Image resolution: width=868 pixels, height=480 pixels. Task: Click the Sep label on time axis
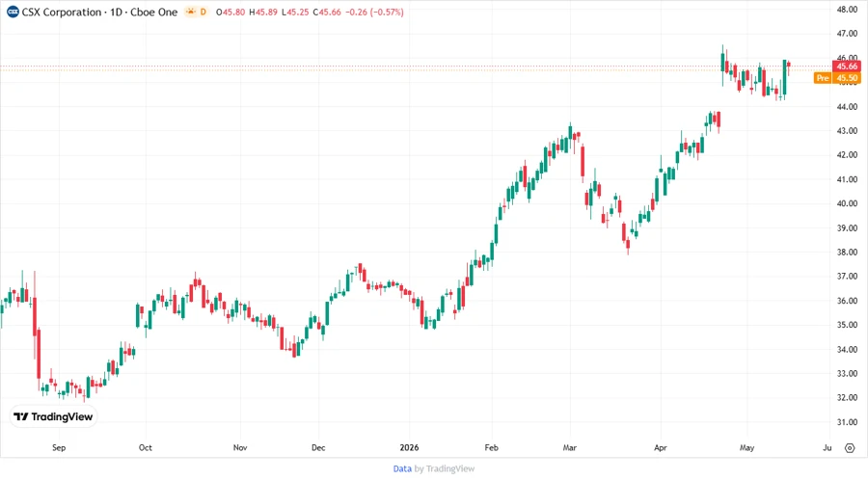pyautogui.click(x=59, y=447)
